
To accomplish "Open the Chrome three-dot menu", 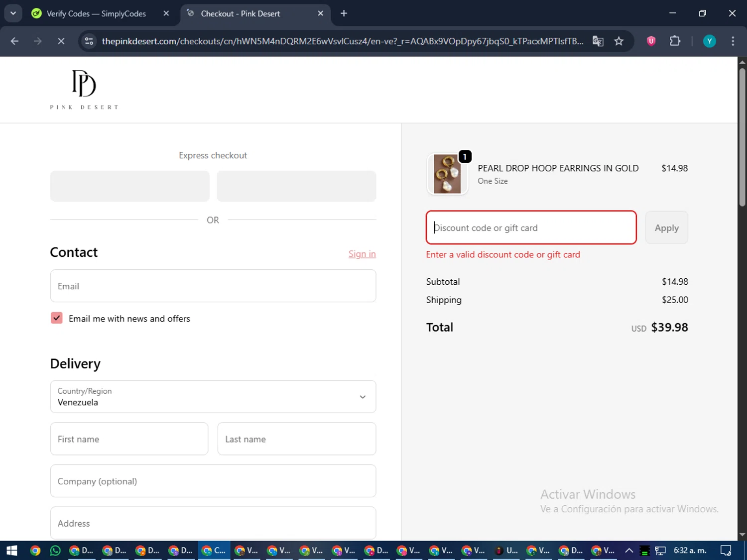I will (733, 41).
